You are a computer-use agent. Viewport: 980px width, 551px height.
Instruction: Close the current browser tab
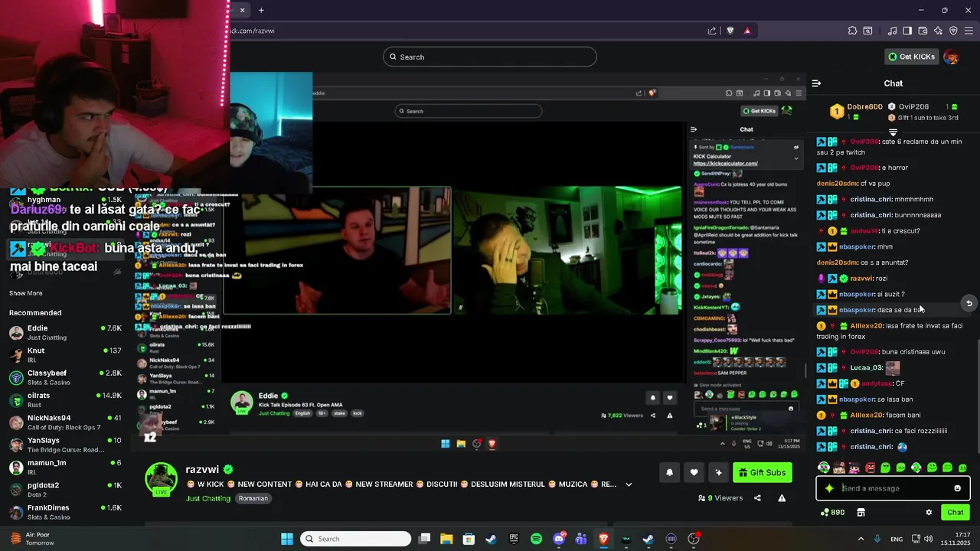click(x=242, y=10)
